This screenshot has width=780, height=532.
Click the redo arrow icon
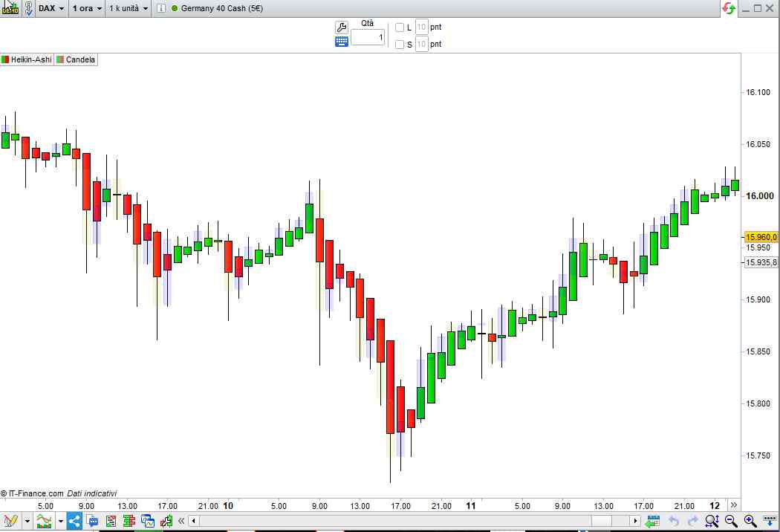(x=692, y=521)
